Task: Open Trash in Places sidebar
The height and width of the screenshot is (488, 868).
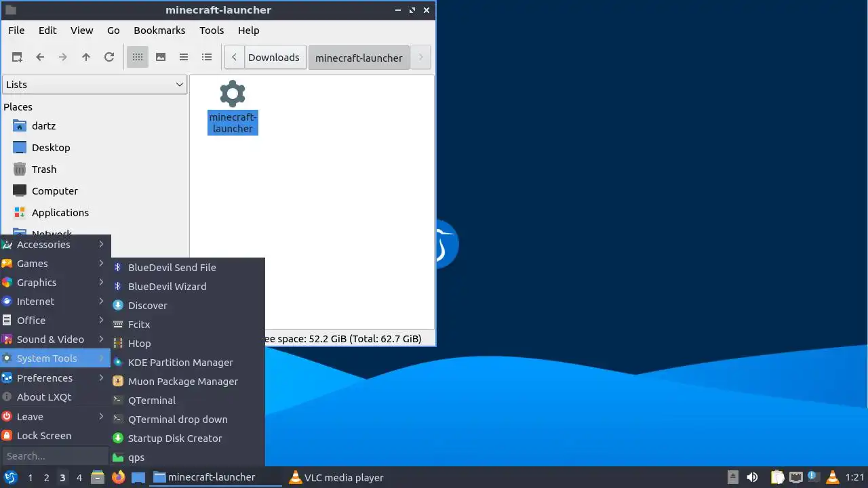Action: tap(44, 169)
